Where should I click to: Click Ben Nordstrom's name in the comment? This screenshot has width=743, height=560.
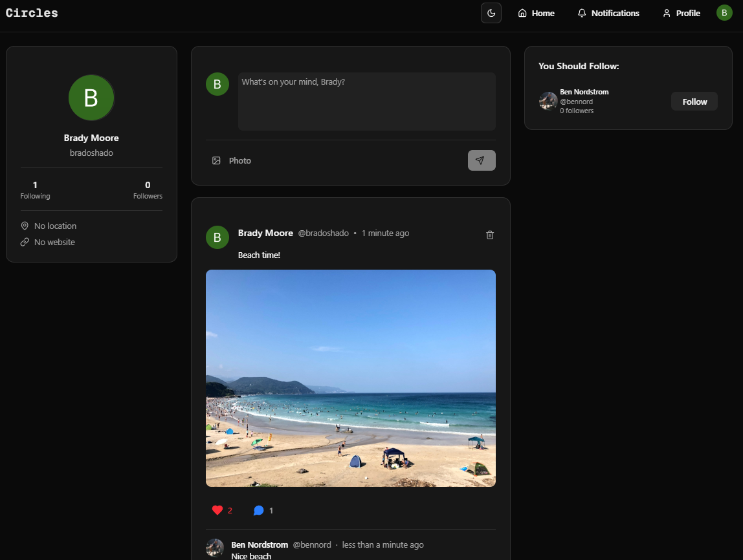tap(260, 544)
